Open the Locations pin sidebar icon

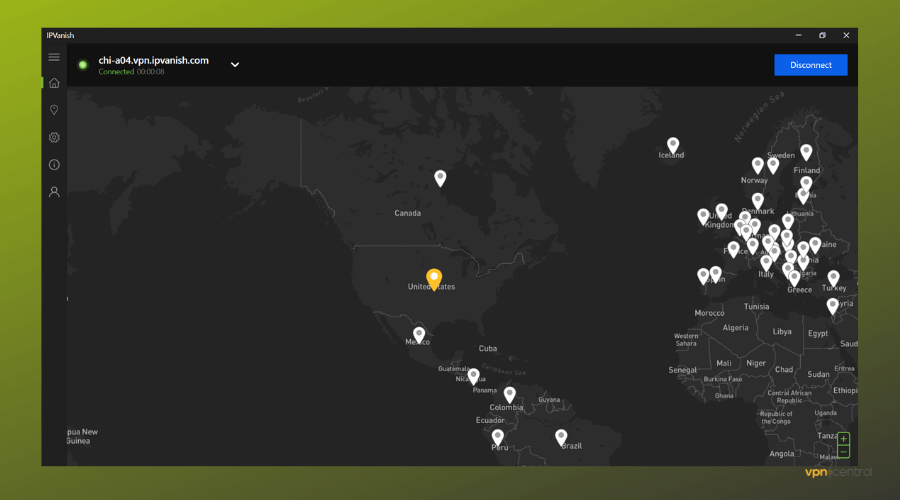coord(54,110)
